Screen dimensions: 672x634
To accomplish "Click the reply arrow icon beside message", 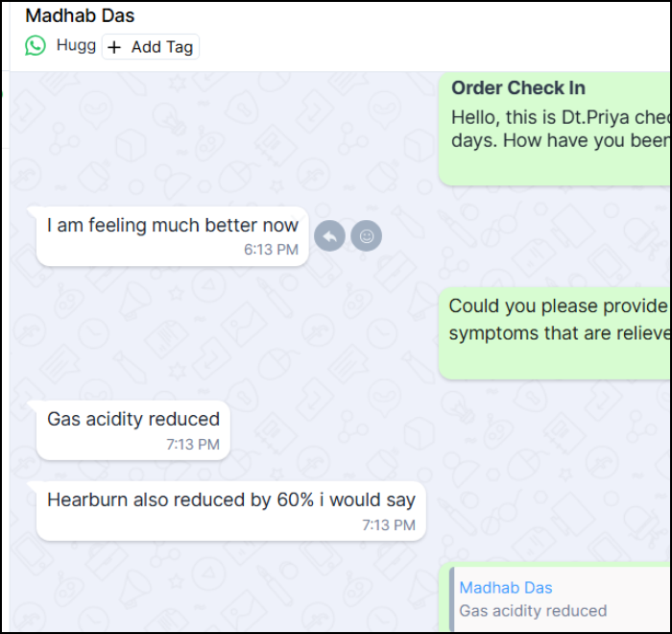I will pos(329,236).
